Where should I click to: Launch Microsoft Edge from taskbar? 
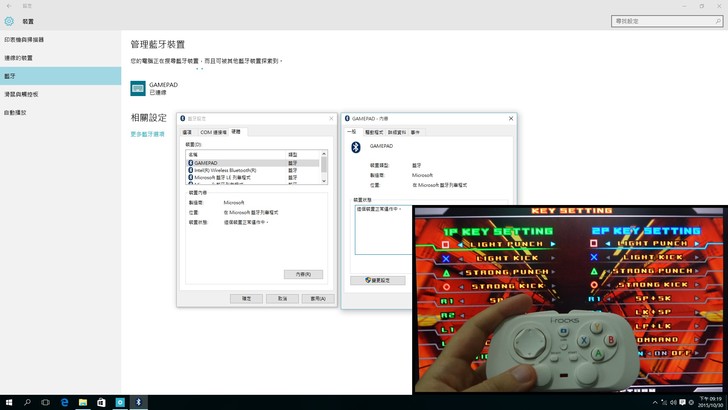coord(64,402)
